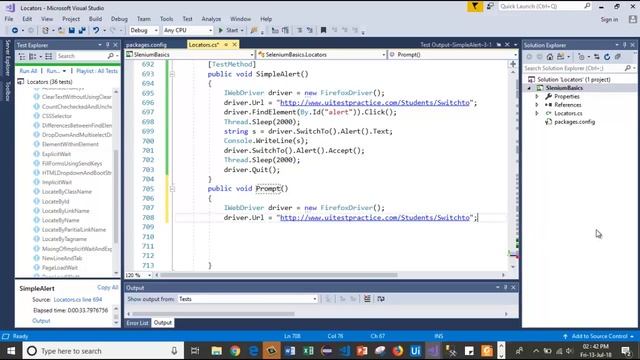The width and height of the screenshot is (640, 360).
Task: Collapse Prompt method outline at line 705
Action: tap(172, 189)
